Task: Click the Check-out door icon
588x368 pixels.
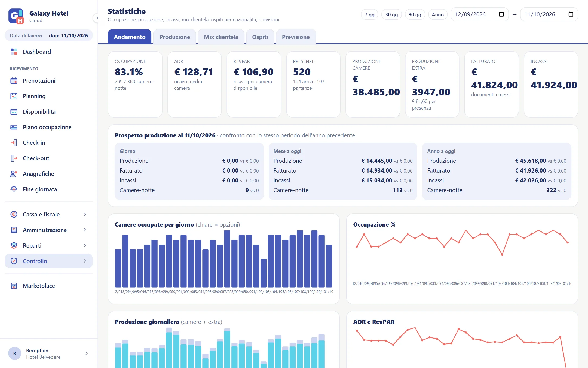Action: [14, 158]
